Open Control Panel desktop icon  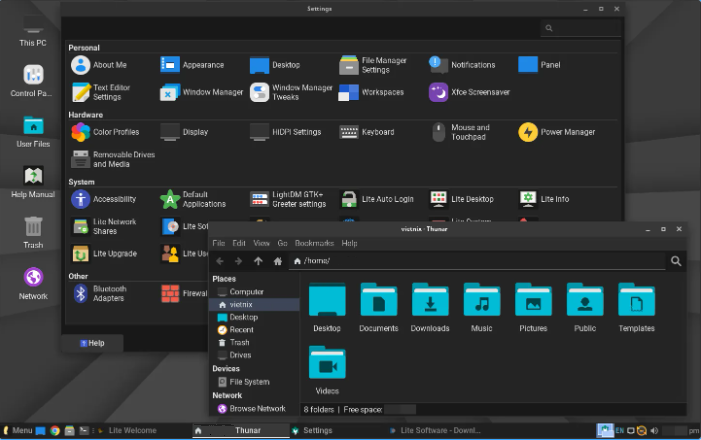pos(32,80)
